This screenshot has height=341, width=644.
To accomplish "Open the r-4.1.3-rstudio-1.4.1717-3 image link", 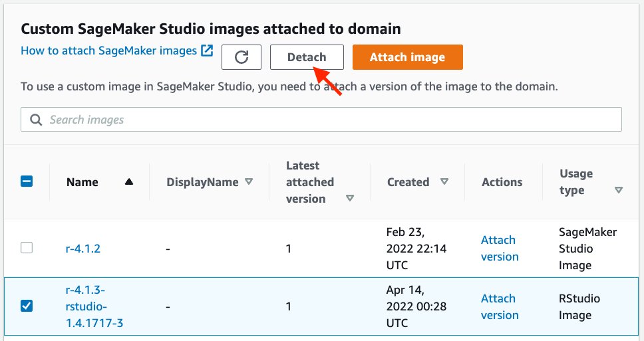I will point(94,306).
